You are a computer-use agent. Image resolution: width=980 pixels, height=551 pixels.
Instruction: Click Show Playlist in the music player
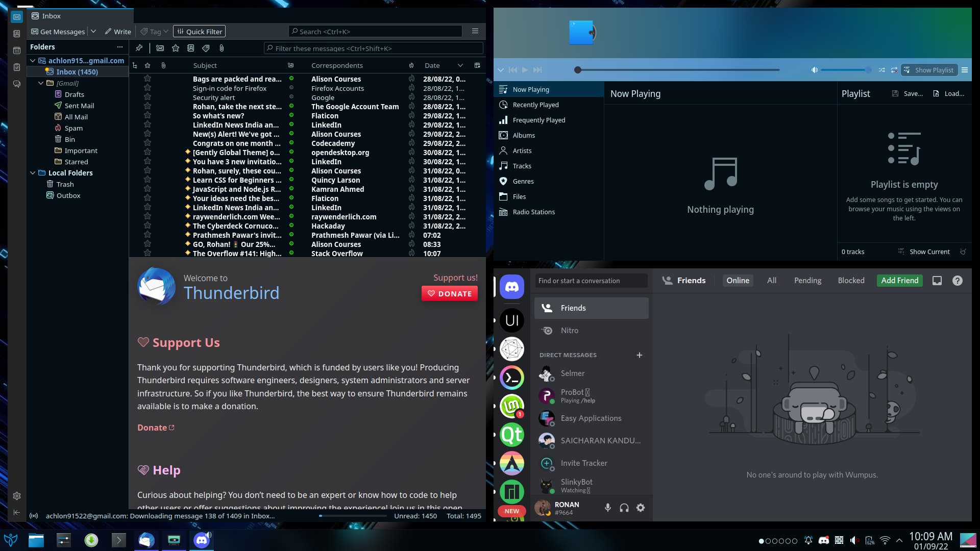coord(929,70)
